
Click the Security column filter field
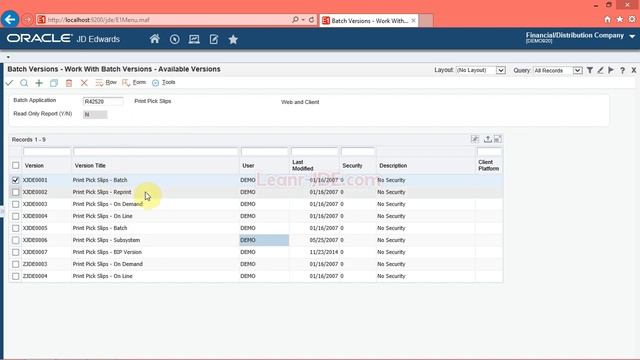(358, 152)
